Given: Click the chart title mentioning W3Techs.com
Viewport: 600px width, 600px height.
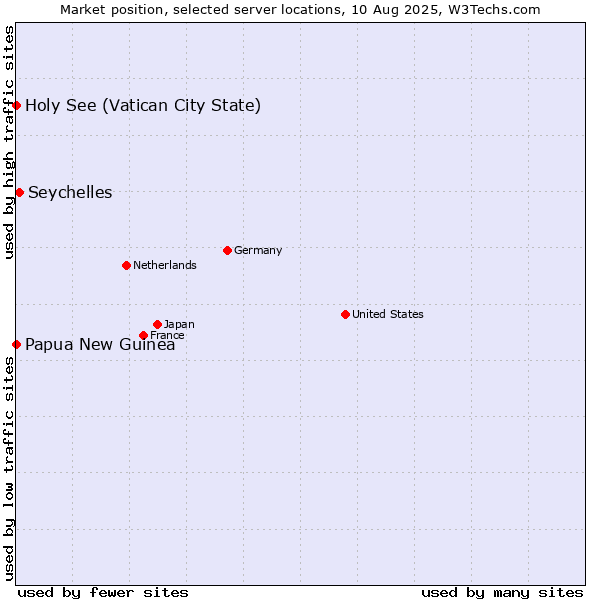Looking at the screenshot, I should pyautogui.click(x=300, y=10).
